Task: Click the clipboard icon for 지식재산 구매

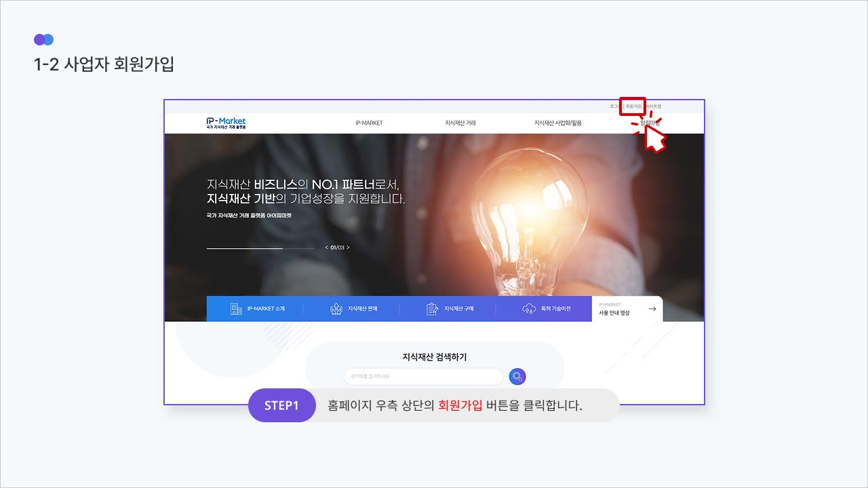Action: (x=432, y=308)
